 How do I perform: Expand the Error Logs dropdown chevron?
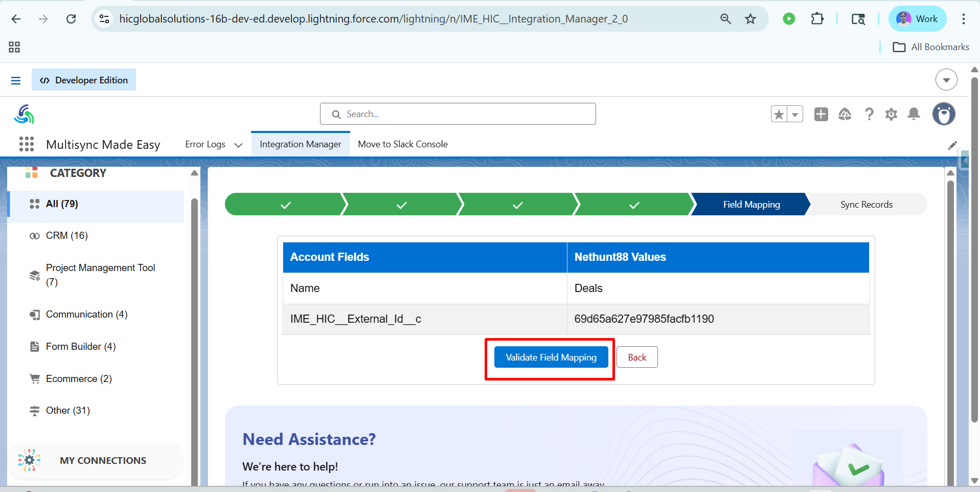[x=238, y=145]
